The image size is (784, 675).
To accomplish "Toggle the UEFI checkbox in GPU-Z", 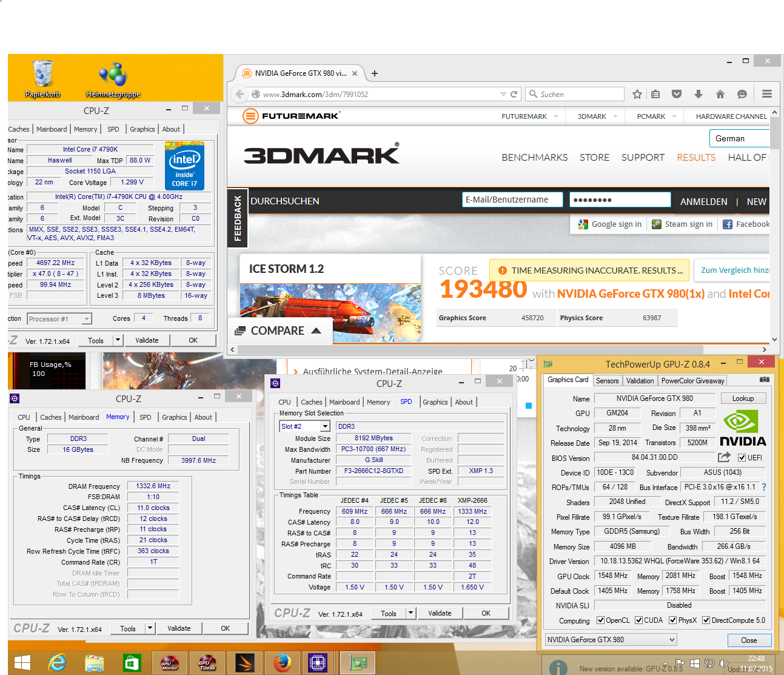I will 742,458.
